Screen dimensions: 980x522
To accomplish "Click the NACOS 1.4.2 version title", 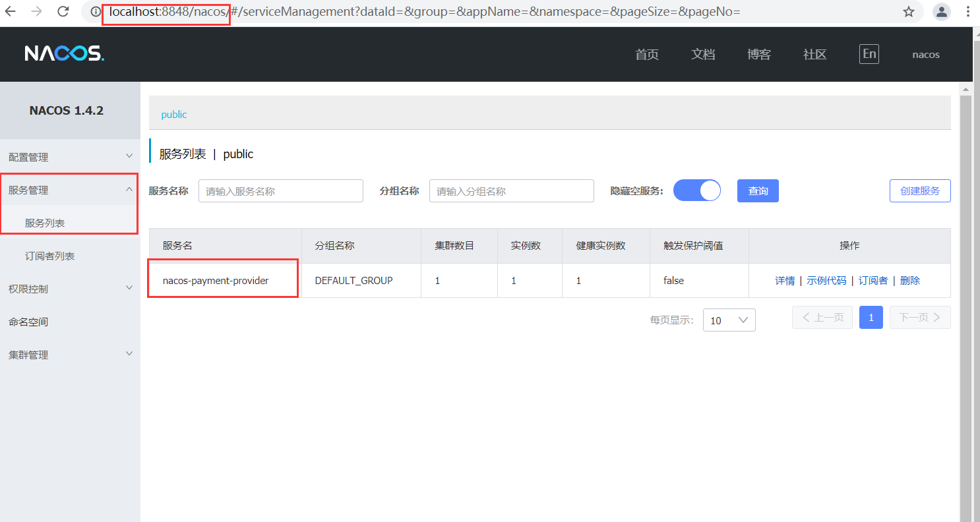I will 67,111.
